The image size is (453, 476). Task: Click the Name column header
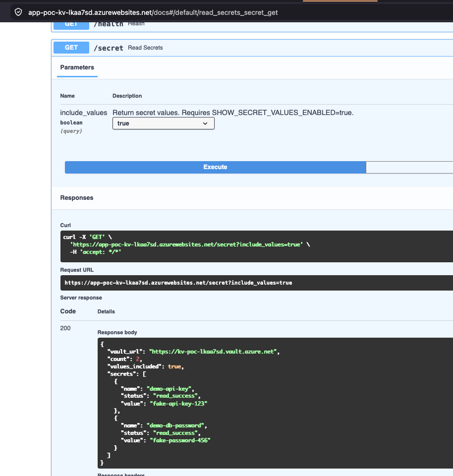coord(67,96)
